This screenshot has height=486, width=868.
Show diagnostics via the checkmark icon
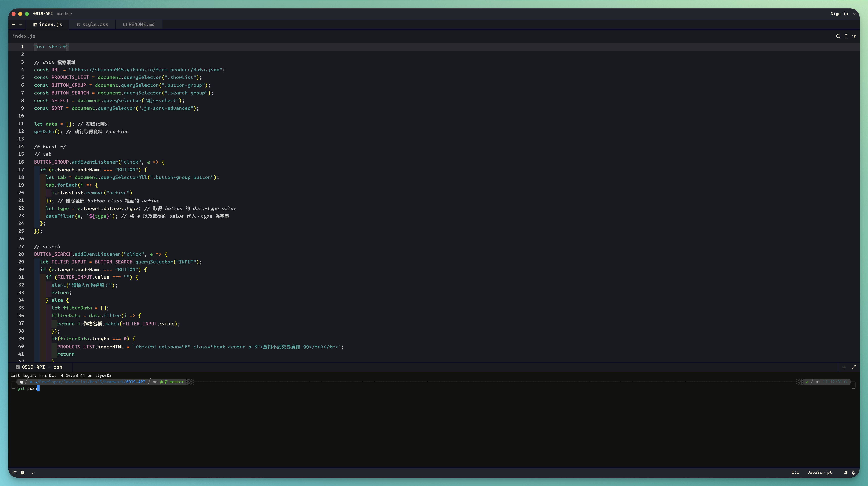(x=33, y=473)
